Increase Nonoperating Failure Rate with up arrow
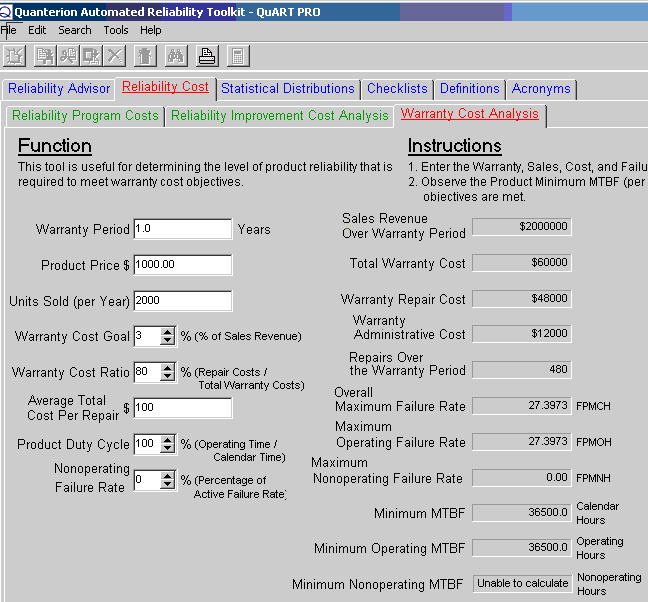Image resolution: width=648 pixels, height=602 pixels. pyautogui.click(x=167, y=476)
